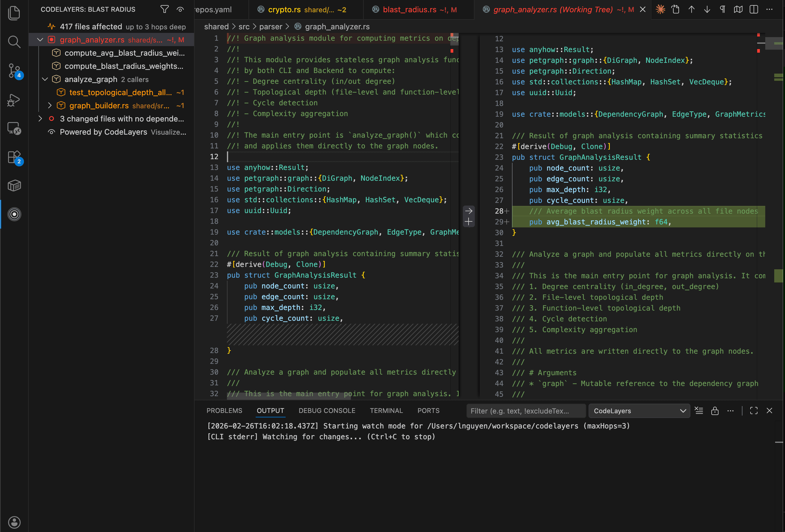
Task: Toggle the eye visibility icon in panel header
Action: click(180, 10)
